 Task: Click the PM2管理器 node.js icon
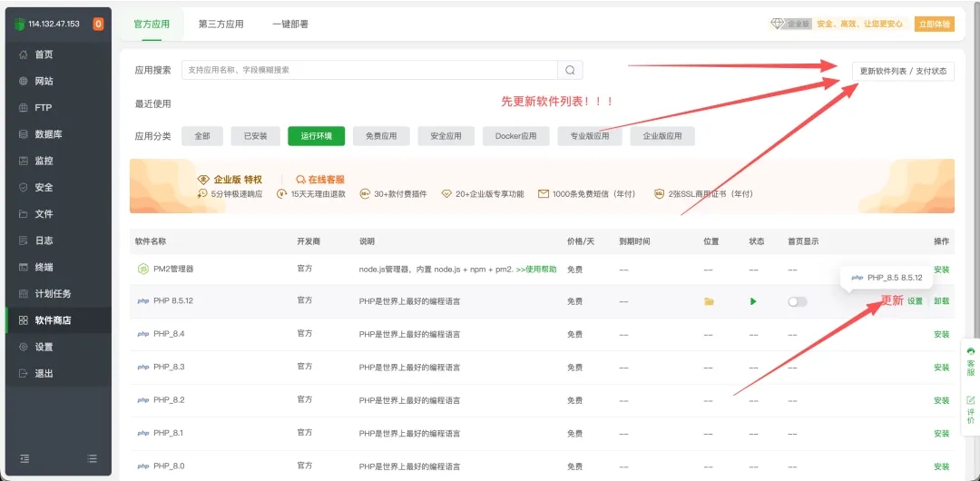click(142, 269)
